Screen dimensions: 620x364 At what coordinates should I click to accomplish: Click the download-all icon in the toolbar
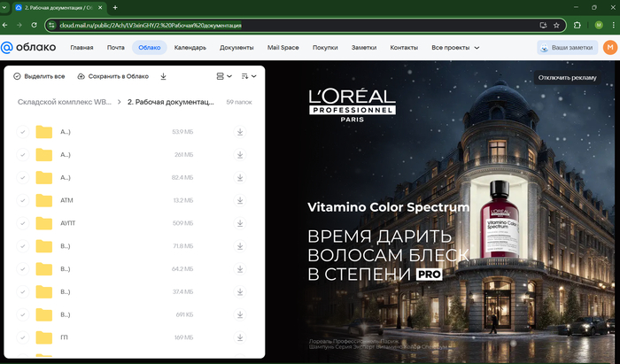pyautogui.click(x=163, y=76)
